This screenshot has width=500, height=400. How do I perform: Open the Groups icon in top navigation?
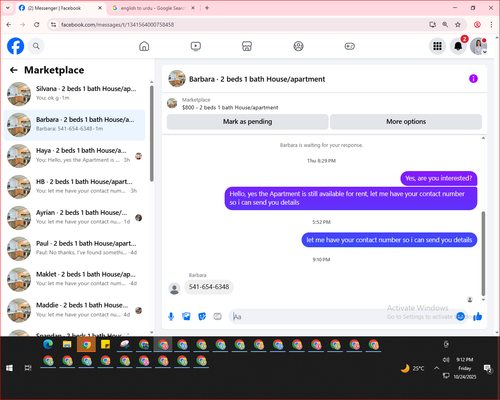tap(298, 46)
